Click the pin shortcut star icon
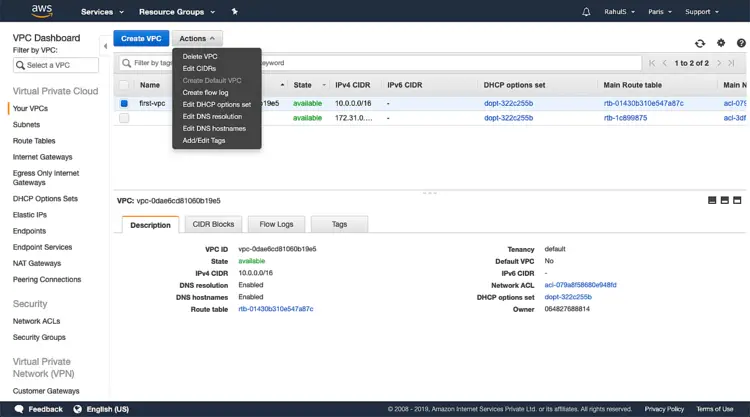This screenshot has width=750, height=417. coord(234,11)
